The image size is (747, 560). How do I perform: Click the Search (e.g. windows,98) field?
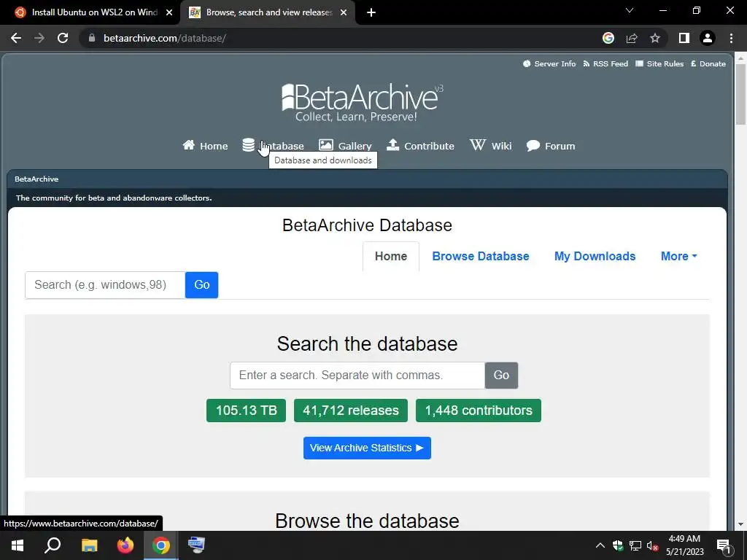pyautogui.click(x=105, y=285)
